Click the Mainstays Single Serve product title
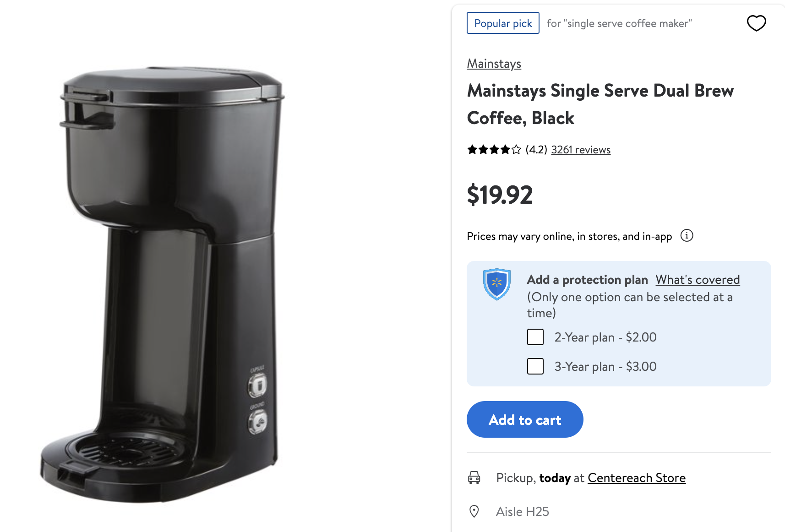This screenshot has width=785, height=532. 600,104
